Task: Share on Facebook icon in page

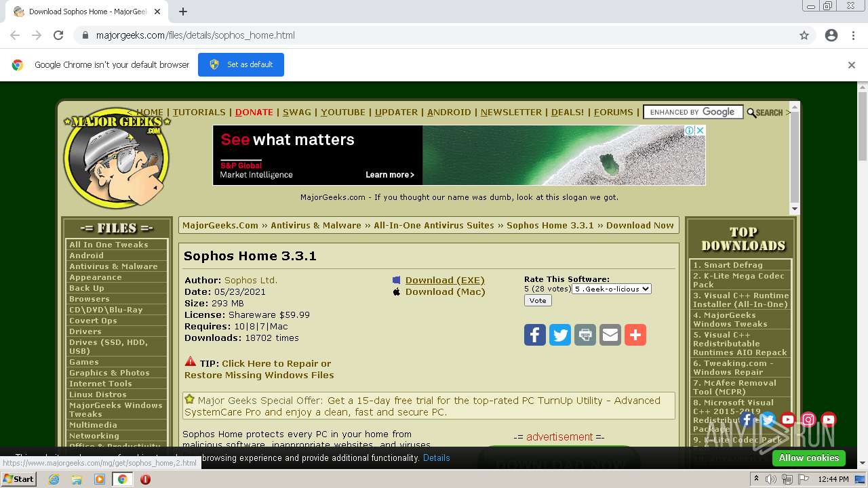Action: point(535,335)
